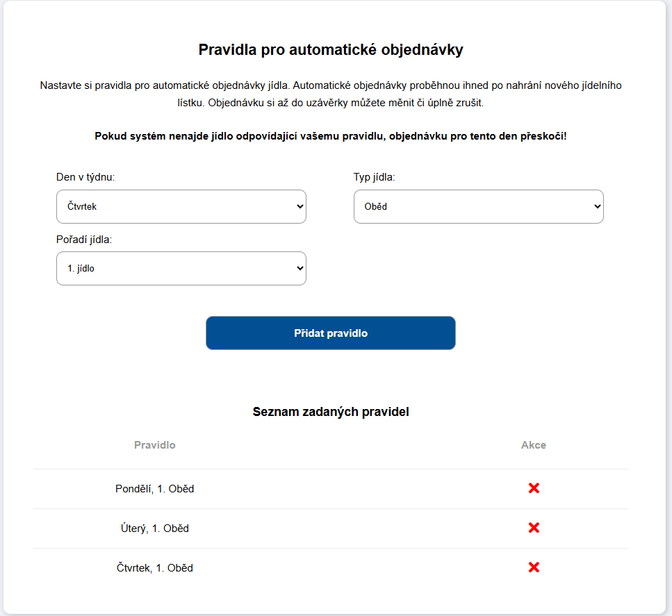Click the Čtvrtek, 1. Oběd rule text
Viewport: 672px width, 616px height.
click(x=155, y=568)
